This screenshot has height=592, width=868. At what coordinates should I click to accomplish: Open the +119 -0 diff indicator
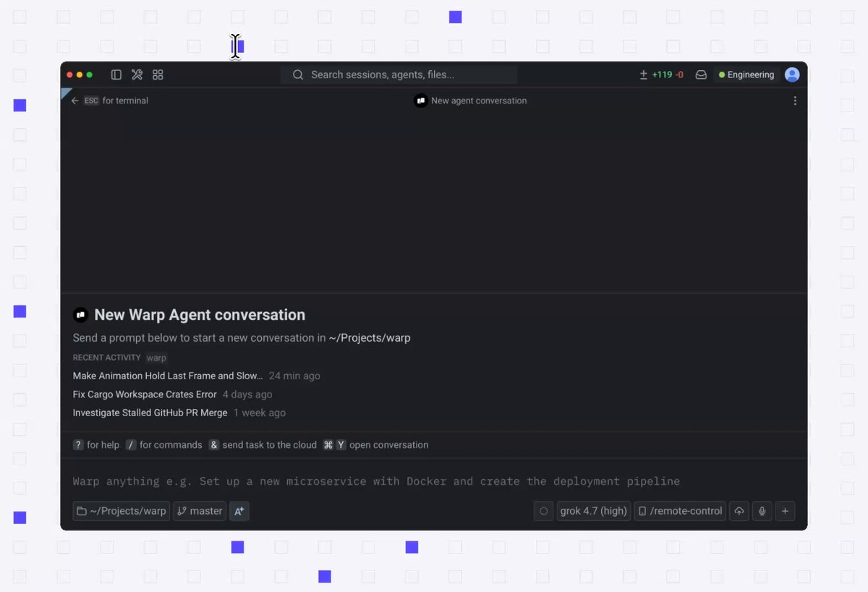point(662,75)
